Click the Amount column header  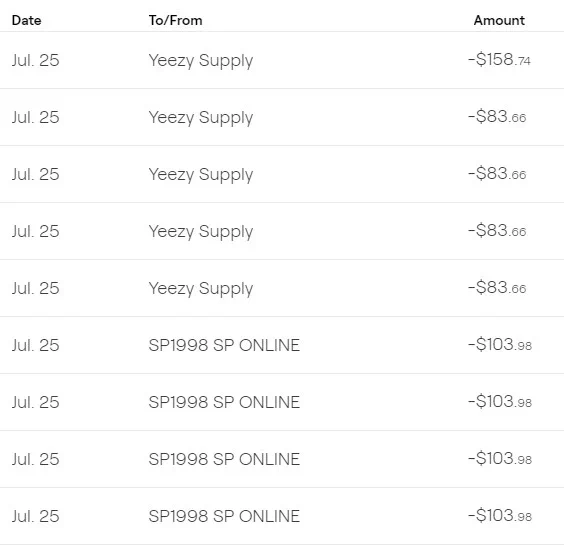(x=499, y=20)
